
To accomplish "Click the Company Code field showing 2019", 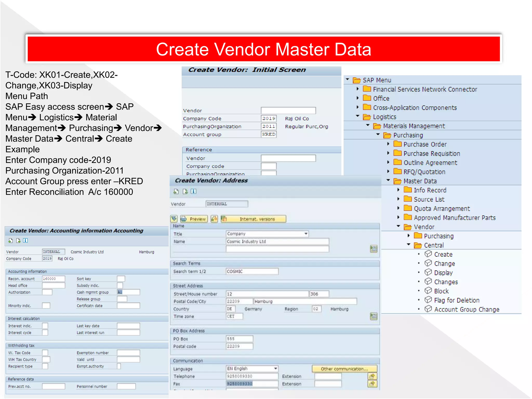I will [269, 118].
